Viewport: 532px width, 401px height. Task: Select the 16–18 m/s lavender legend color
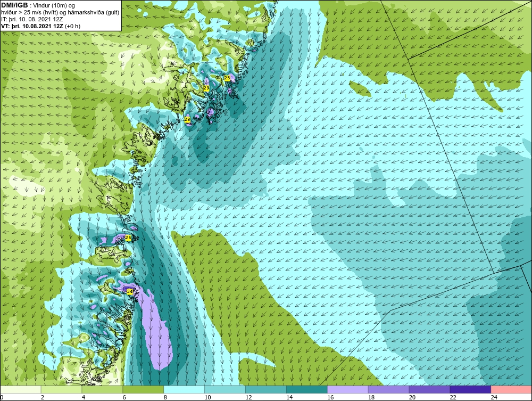pyautogui.click(x=347, y=389)
